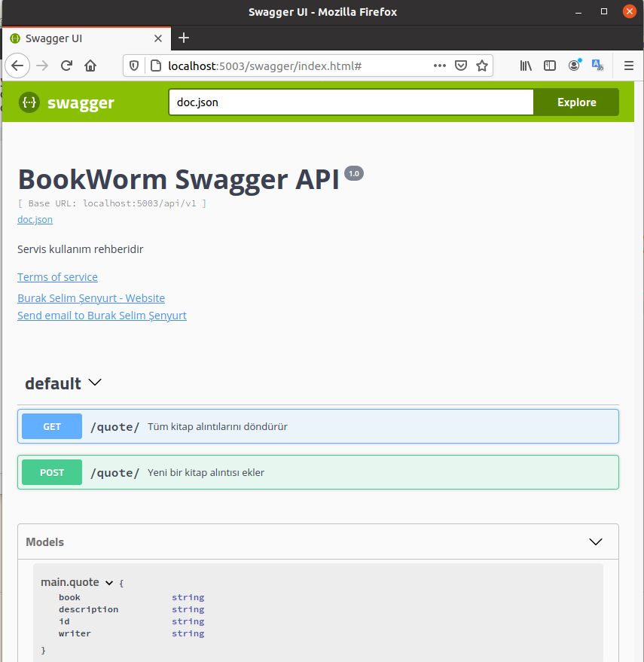This screenshot has width=644, height=662.
Task: Collapse the main.quote model schema
Action: [x=108, y=583]
